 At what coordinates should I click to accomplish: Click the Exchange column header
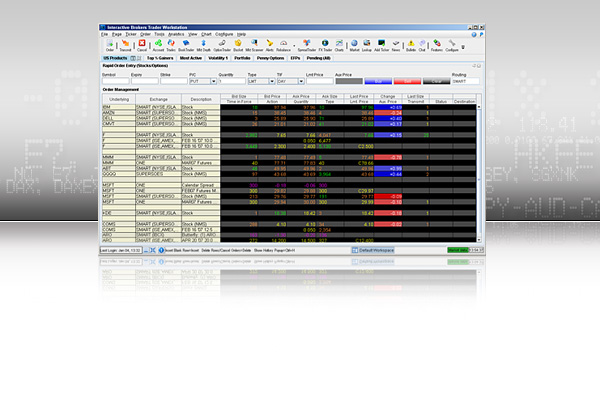(158, 99)
